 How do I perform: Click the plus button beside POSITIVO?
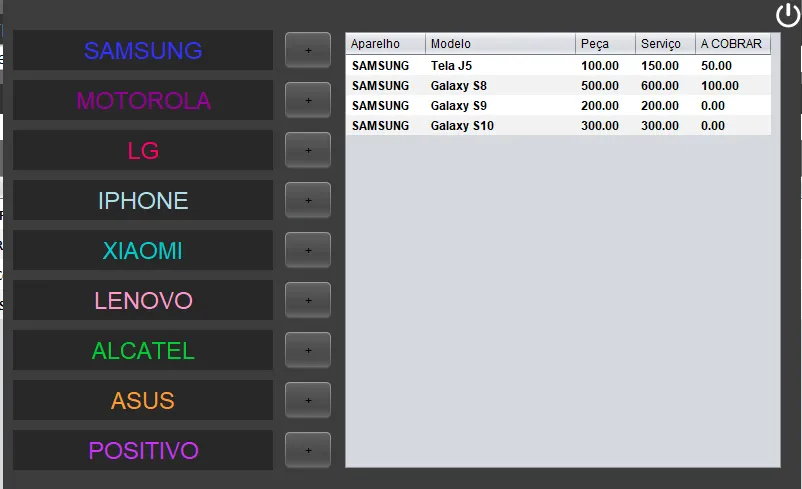pyautogui.click(x=308, y=450)
